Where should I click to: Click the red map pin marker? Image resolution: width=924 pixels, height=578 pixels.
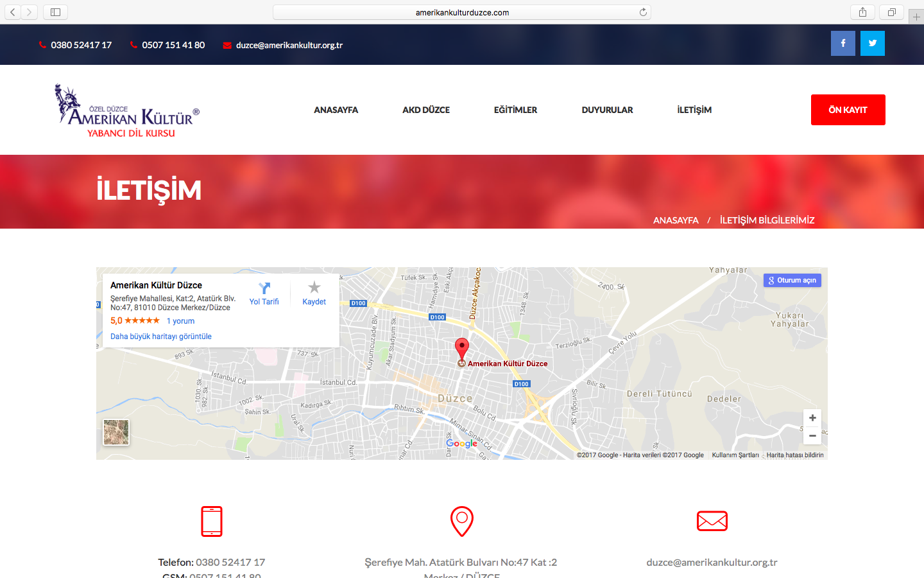pyautogui.click(x=461, y=350)
